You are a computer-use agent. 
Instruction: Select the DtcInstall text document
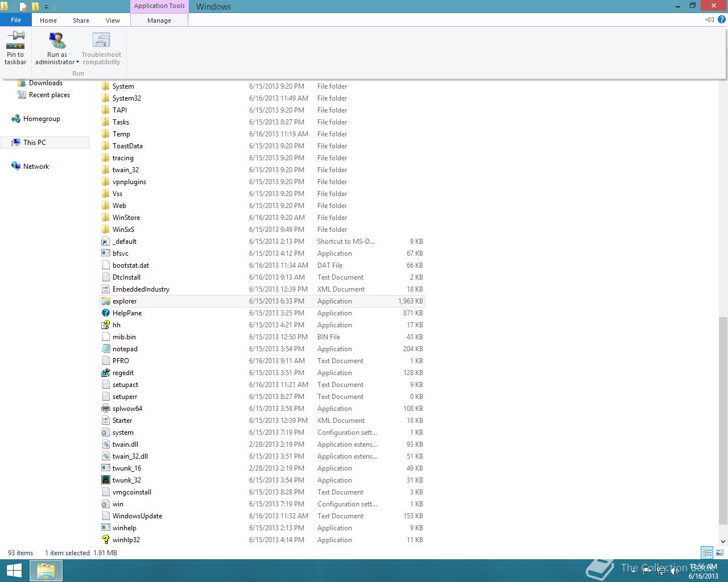click(262, 277)
